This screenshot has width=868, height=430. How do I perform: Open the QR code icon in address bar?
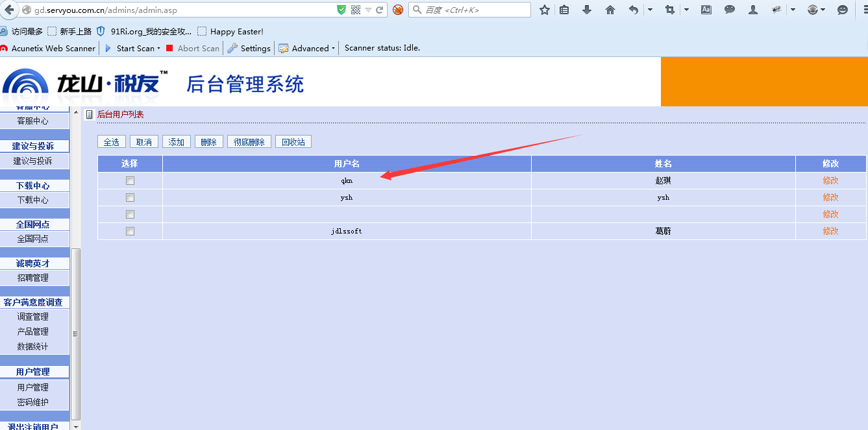356,10
